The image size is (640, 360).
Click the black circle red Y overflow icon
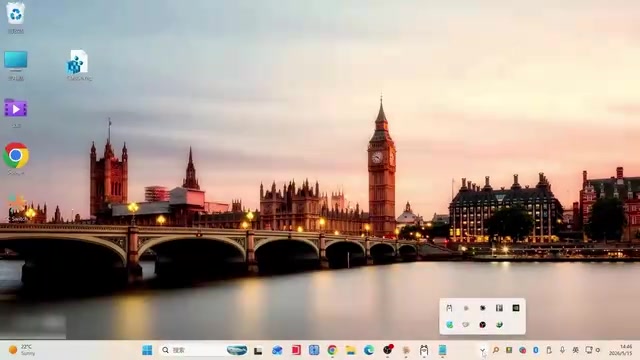point(483,324)
